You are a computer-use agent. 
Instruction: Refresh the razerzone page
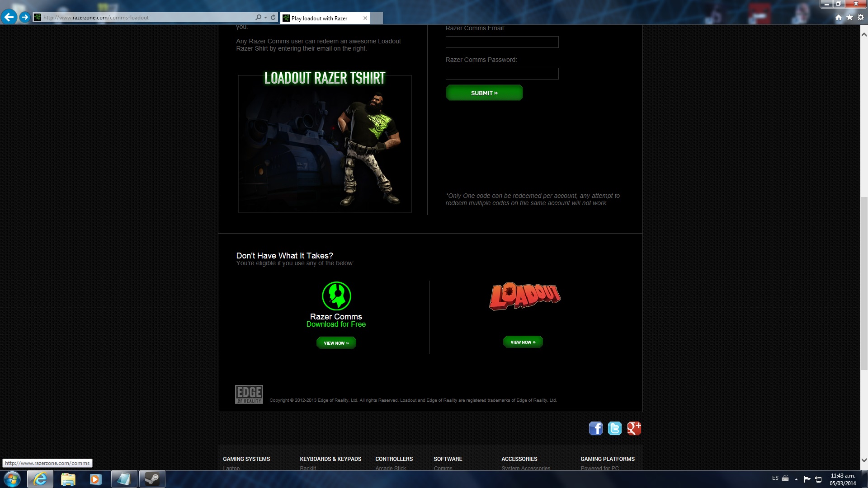(x=273, y=18)
